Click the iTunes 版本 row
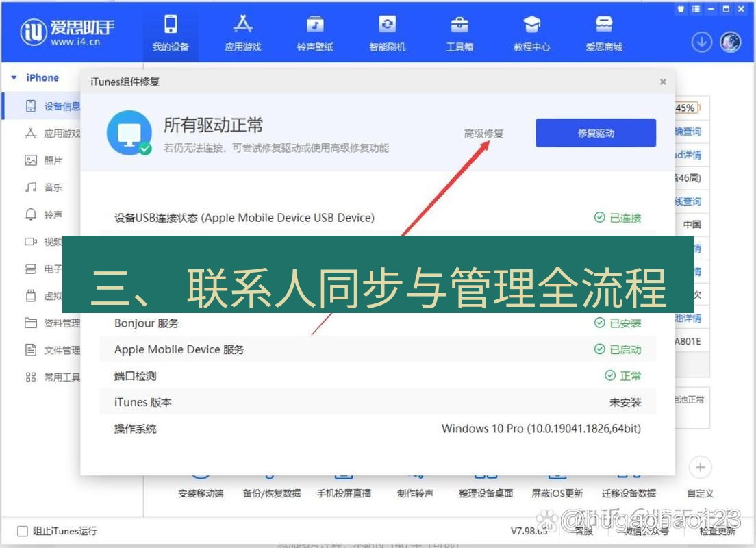Image resolution: width=756 pixels, height=548 pixels. (377, 402)
